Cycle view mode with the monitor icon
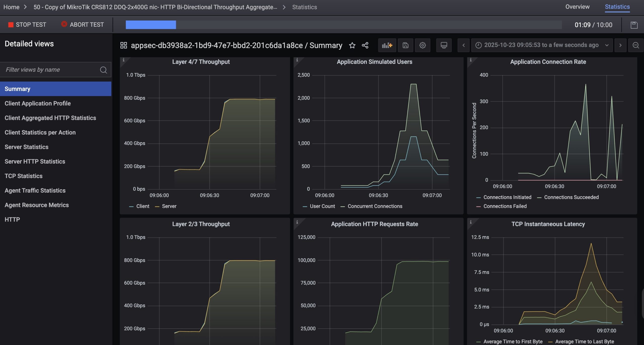The image size is (644, 345). coord(444,45)
